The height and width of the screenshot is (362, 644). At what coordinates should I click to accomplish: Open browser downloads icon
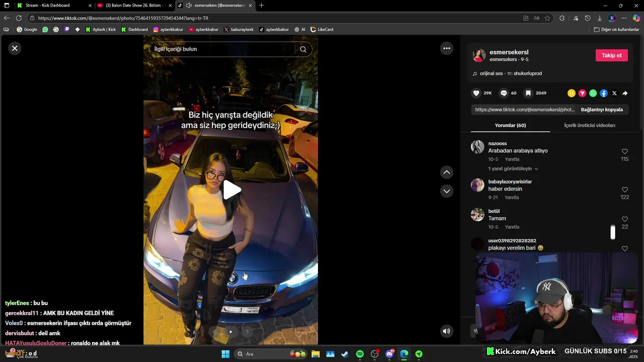pyautogui.click(x=600, y=18)
